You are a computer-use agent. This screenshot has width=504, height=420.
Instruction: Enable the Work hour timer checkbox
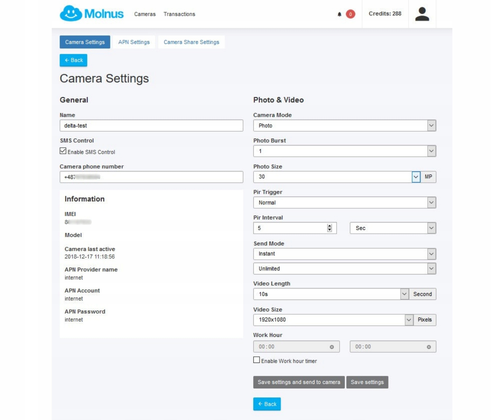[x=256, y=360]
